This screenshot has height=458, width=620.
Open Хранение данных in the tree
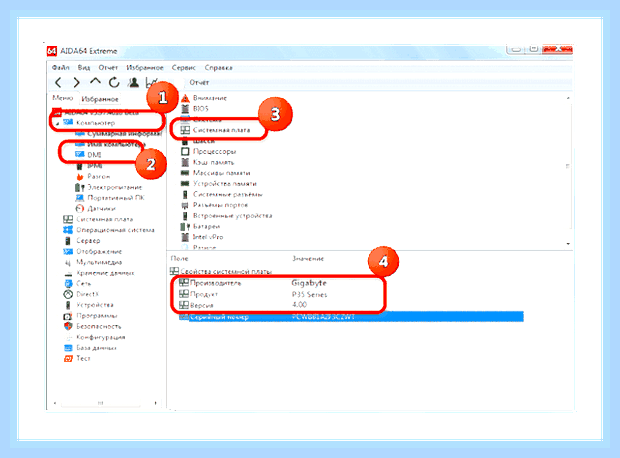click(105, 273)
